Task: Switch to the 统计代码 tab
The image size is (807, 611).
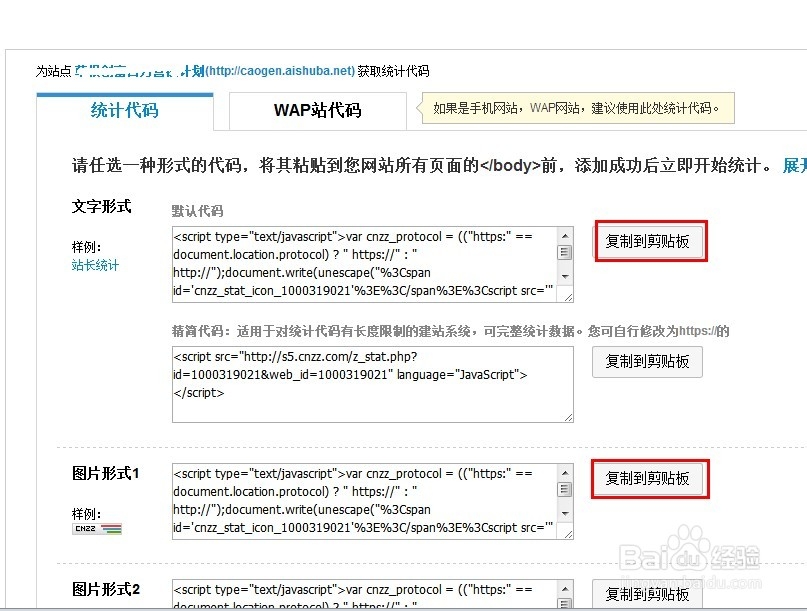Action: tap(125, 111)
